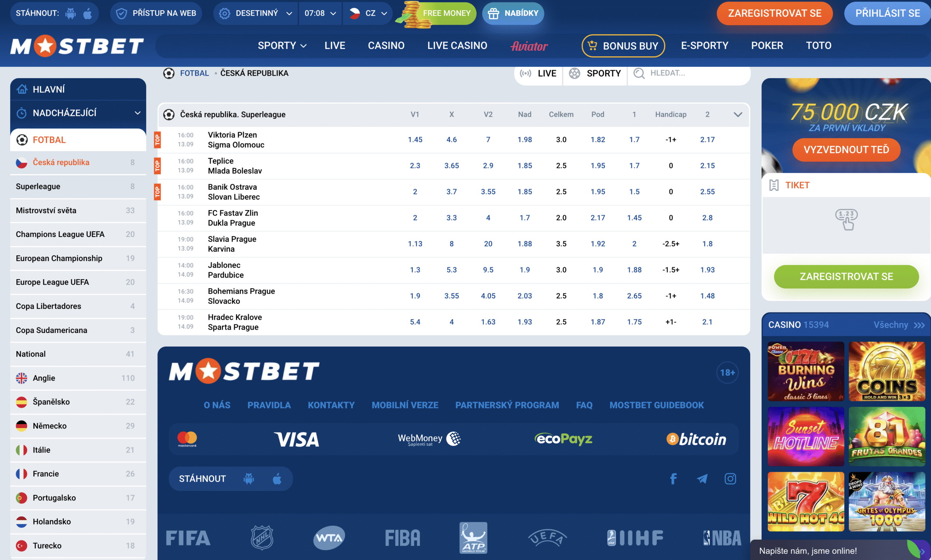Download the Android app from top bar
The width and height of the screenshot is (931, 560).
point(71,13)
